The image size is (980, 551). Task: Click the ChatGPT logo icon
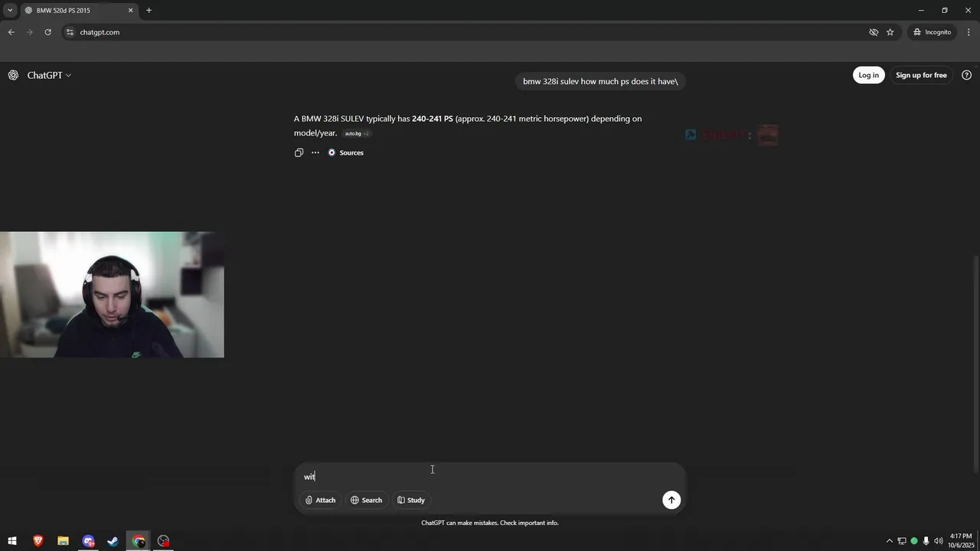pos(13,75)
